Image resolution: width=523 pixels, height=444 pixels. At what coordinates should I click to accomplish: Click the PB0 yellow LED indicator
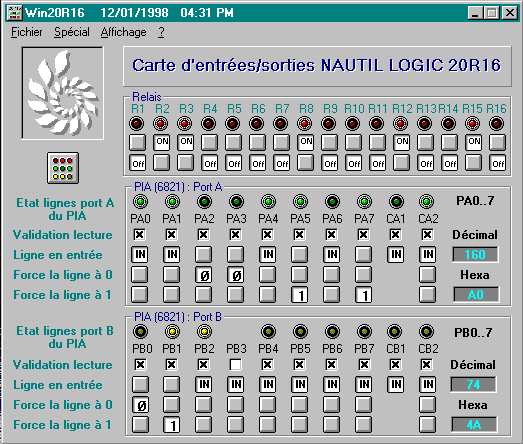click(x=140, y=332)
